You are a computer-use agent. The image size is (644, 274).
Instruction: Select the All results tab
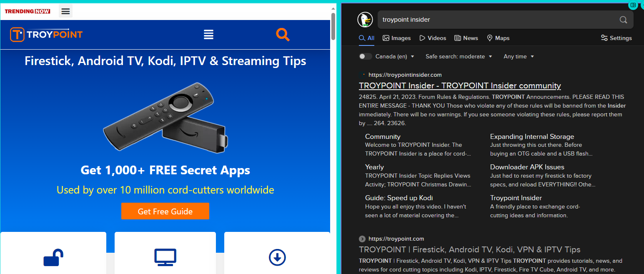click(367, 38)
